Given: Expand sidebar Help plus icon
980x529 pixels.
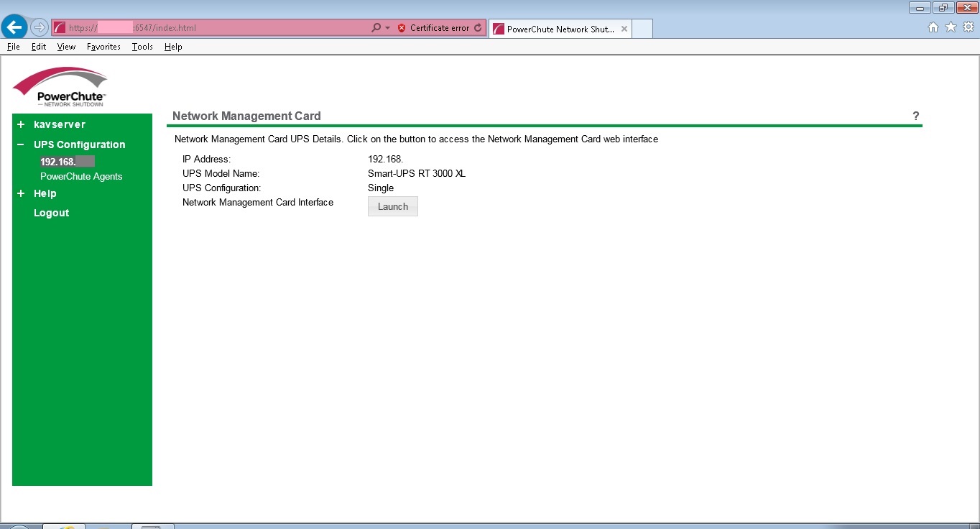Looking at the screenshot, I should coord(21,193).
